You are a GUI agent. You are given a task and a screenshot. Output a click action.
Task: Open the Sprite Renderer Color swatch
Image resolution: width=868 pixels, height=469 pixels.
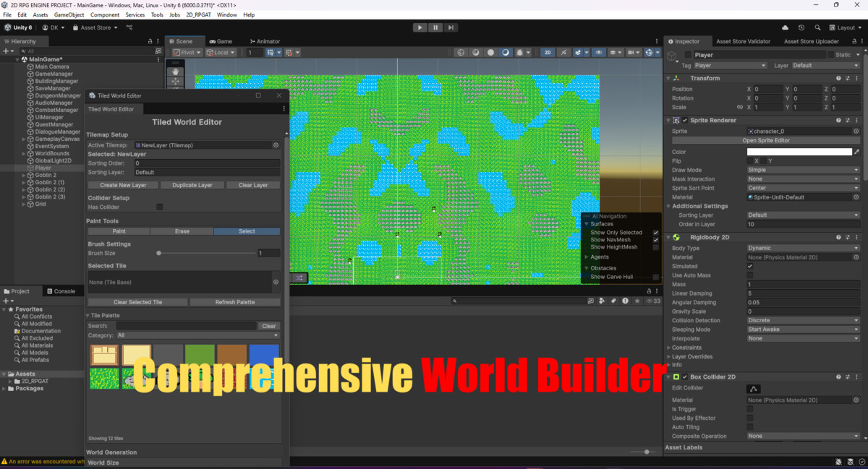coord(799,152)
